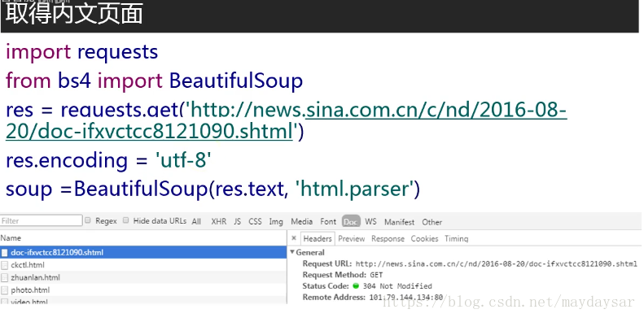Click the Request URL value
This screenshot has height=318, width=644.
pos(496,264)
